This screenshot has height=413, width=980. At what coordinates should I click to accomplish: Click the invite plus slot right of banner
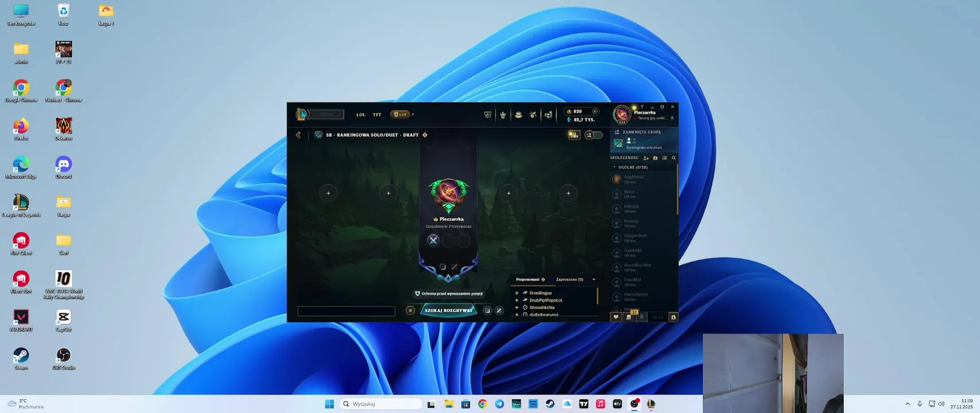[x=508, y=193]
